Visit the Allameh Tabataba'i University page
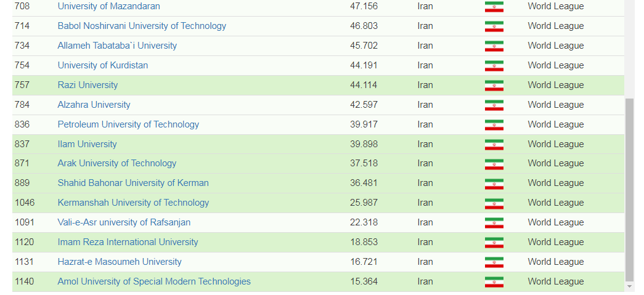644x295 pixels. coord(117,46)
